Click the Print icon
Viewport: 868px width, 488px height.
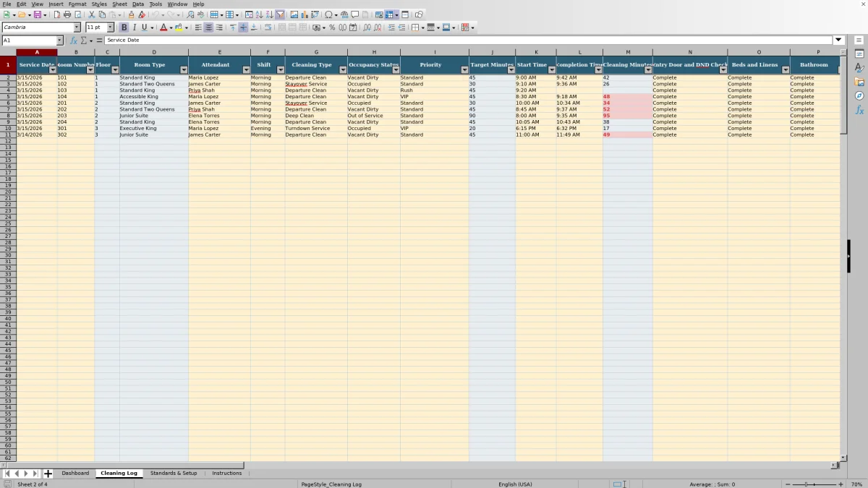pos(67,14)
